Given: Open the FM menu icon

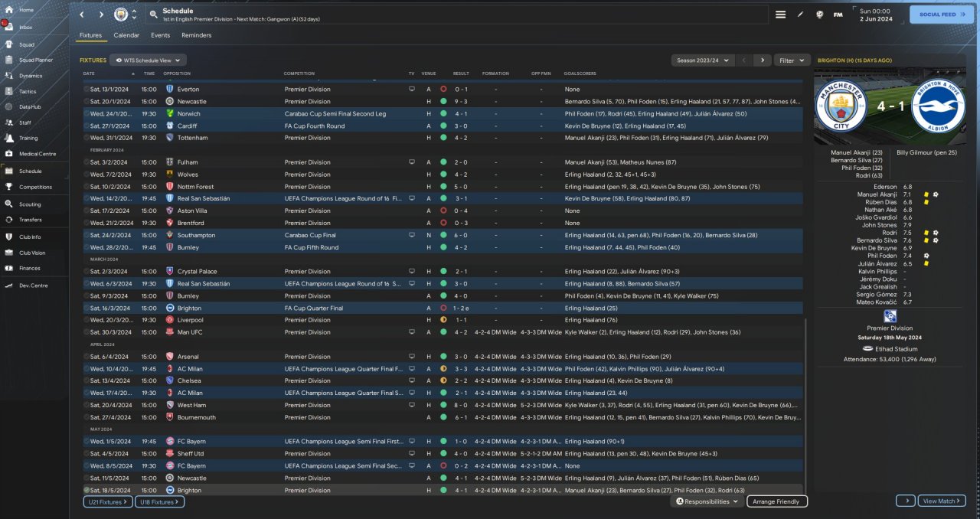Looking at the screenshot, I should pyautogui.click(x=838, y=15).
